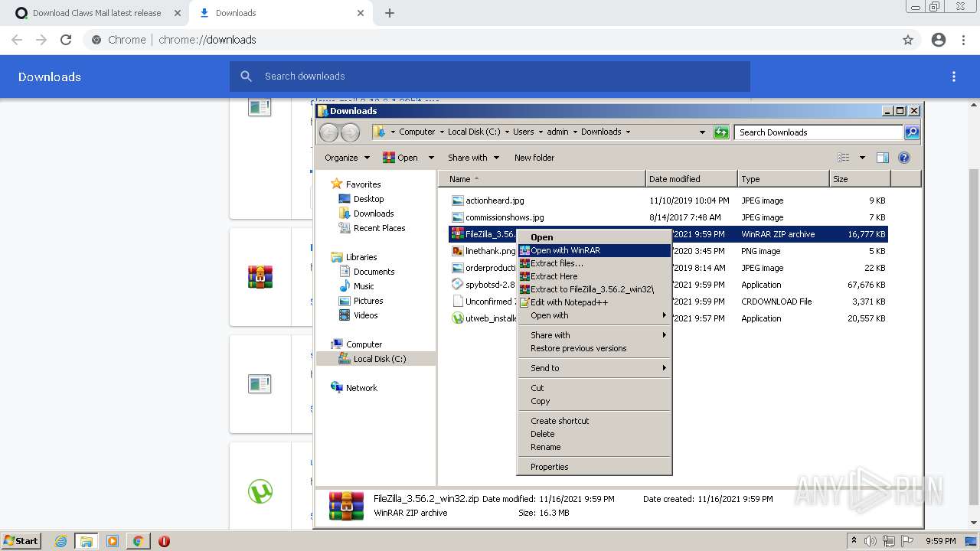Image resolution: width=980 pixels, height=551 pixels.
Task: Click the New folder button
Action: (x=534, y=158)
